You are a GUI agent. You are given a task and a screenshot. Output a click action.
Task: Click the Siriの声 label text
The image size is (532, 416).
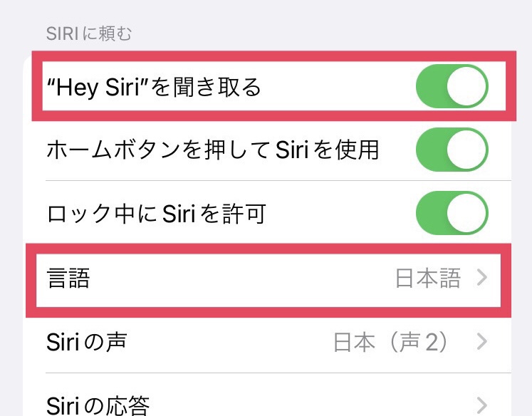tap(87, 342)
